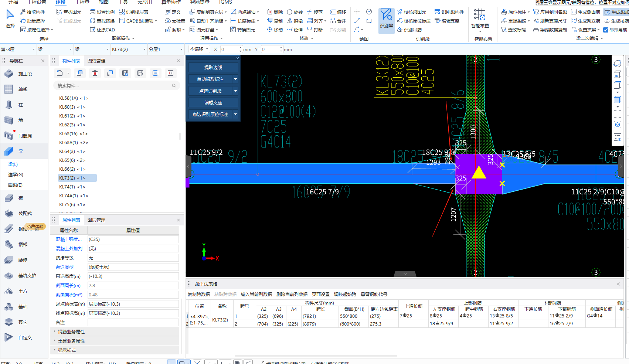The width and height of the screenshot is (629, 364).
Task: Open the 属性列表 tab
Action: coord(71,220)
